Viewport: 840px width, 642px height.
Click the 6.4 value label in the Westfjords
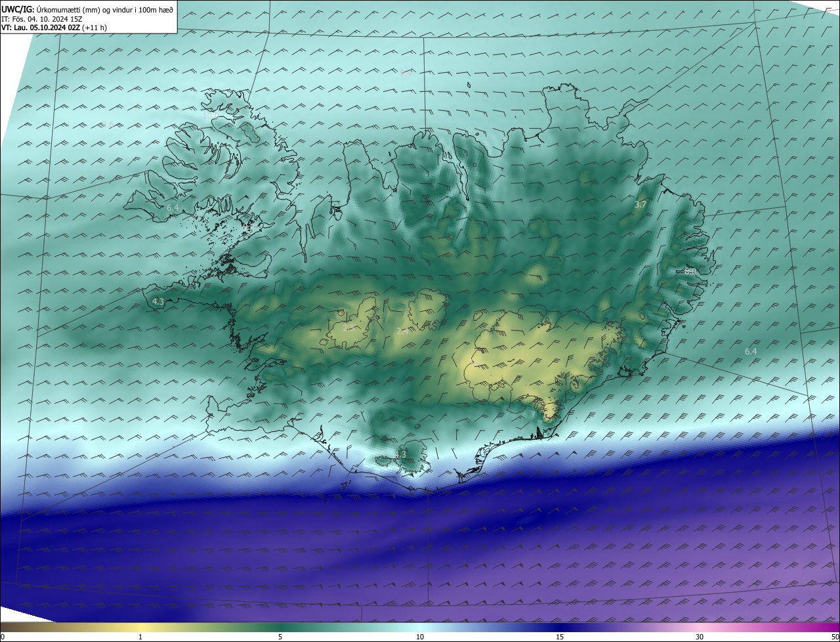click(x=173, y=207)
